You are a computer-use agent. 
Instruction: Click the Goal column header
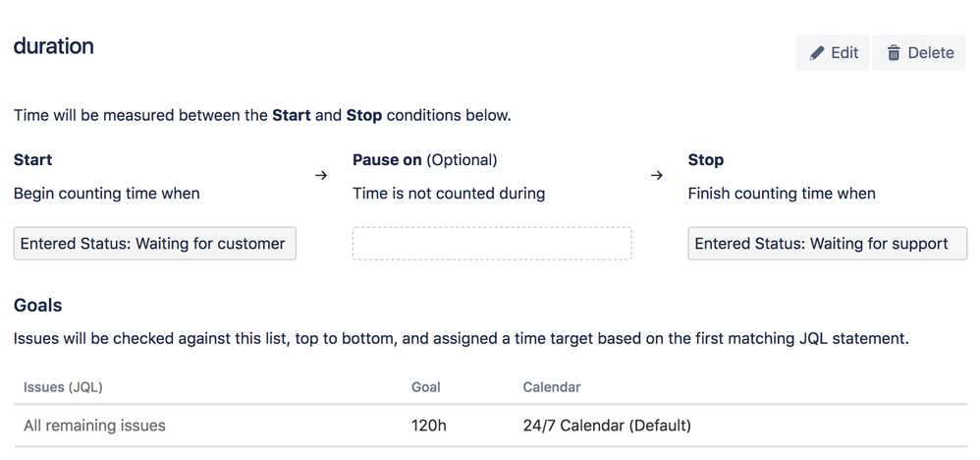(426, 387)
